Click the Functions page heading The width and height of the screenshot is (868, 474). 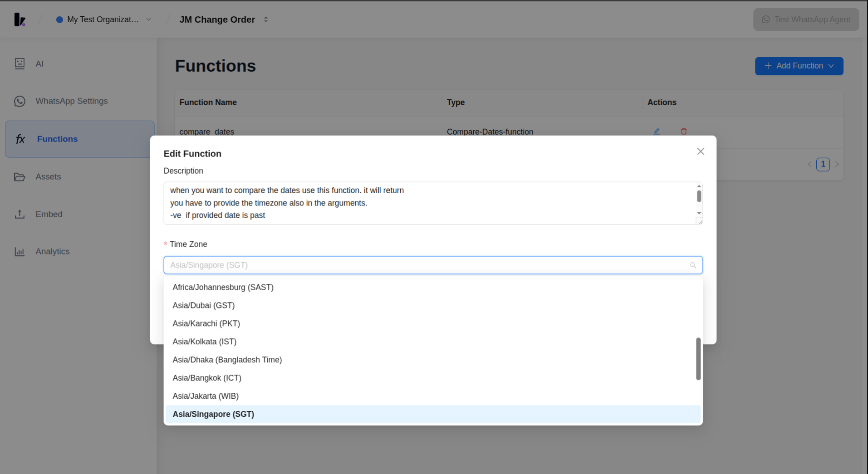click(x=216, y=66)
